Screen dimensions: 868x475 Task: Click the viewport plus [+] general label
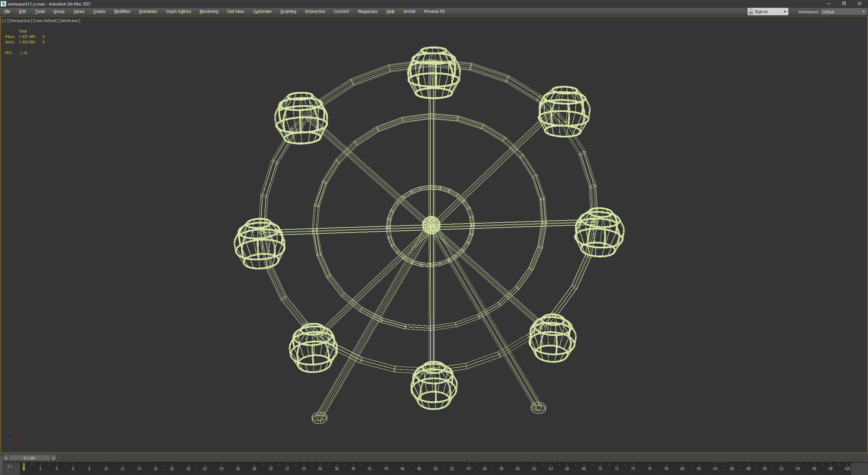pyautogui.click(x=5, y=21)
